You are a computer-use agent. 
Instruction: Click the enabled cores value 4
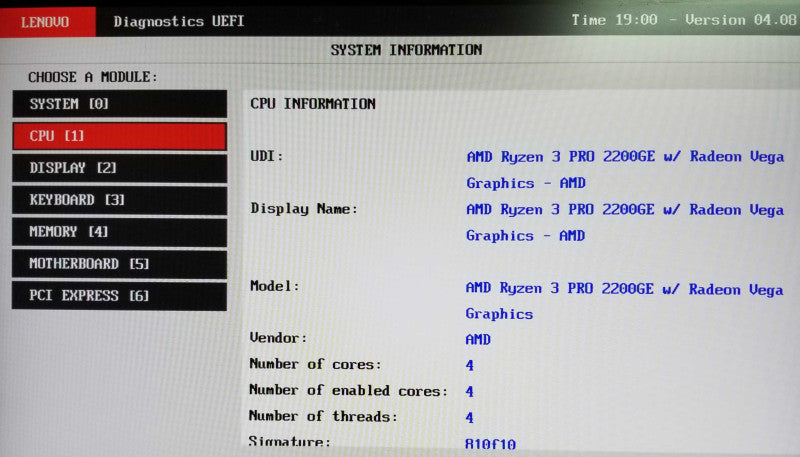(x=469, y=392)
